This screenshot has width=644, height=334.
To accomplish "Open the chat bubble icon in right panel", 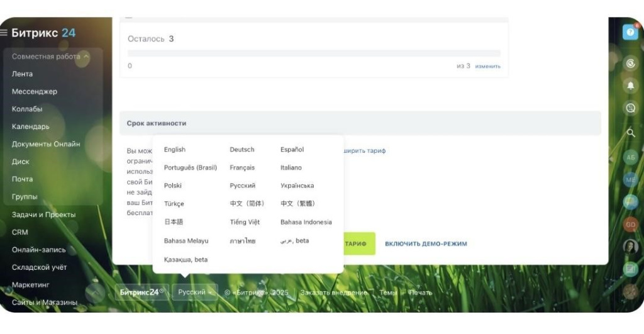I will [x=630, y=108].
